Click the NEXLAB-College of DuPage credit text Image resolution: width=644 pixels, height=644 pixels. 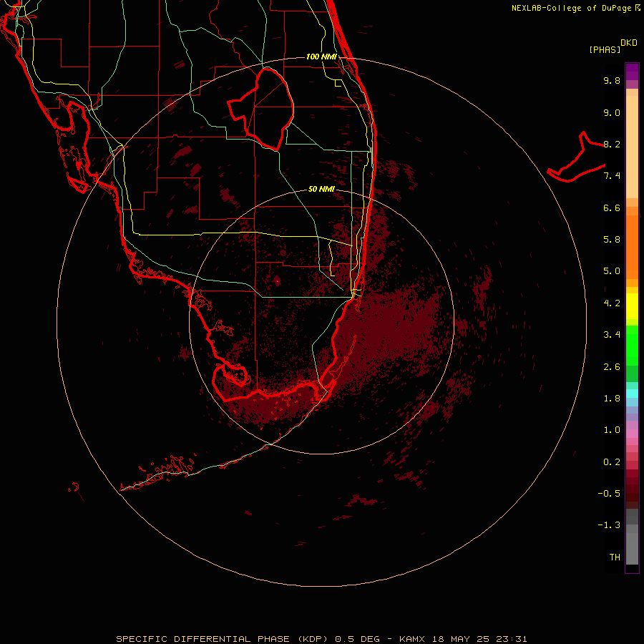tap(575, 8)
